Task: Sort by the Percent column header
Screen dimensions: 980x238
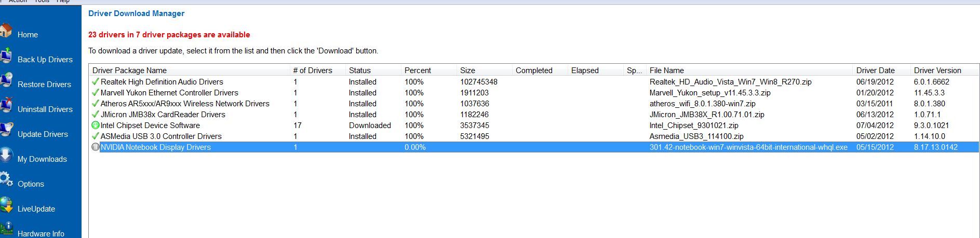Action: (x=429, y=71)
